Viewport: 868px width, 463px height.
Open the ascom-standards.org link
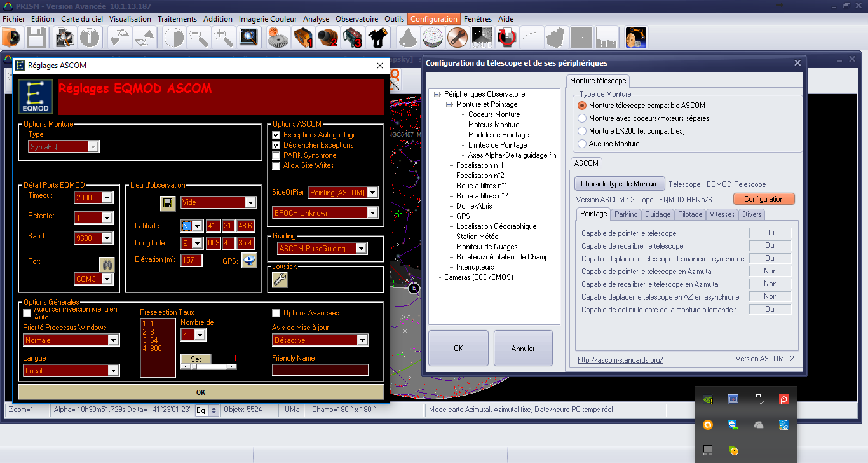coord(620,360)
